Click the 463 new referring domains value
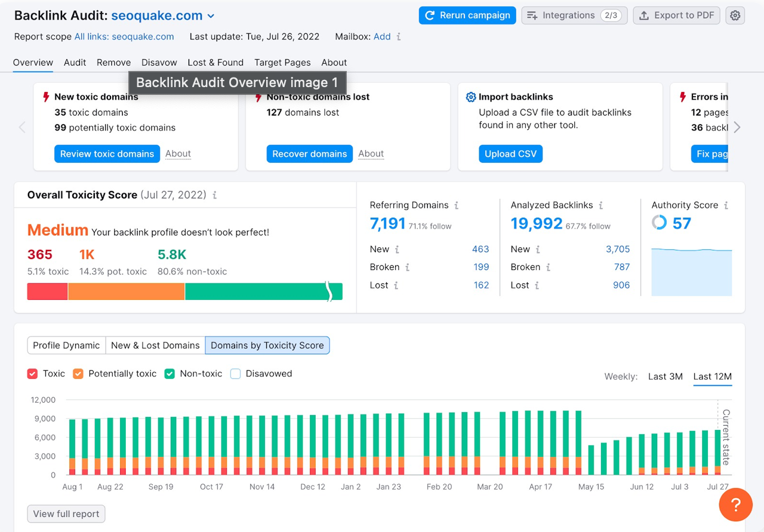 (480, 249)
